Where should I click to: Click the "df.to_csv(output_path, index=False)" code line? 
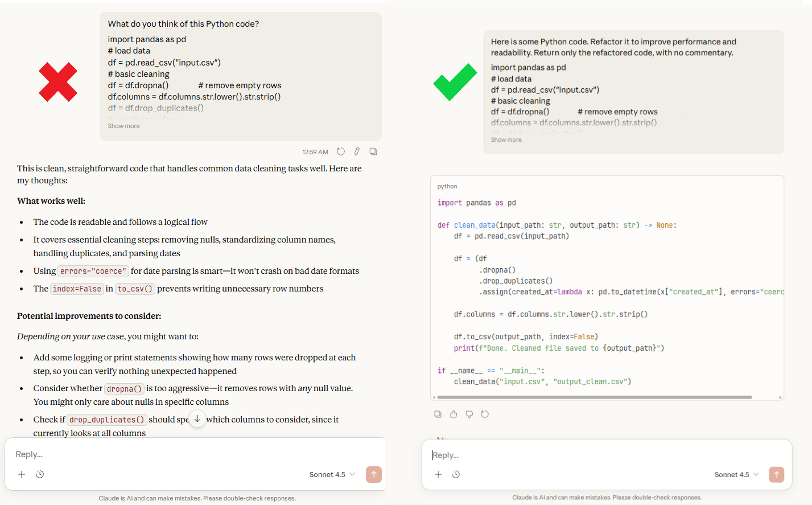[526, 337]
